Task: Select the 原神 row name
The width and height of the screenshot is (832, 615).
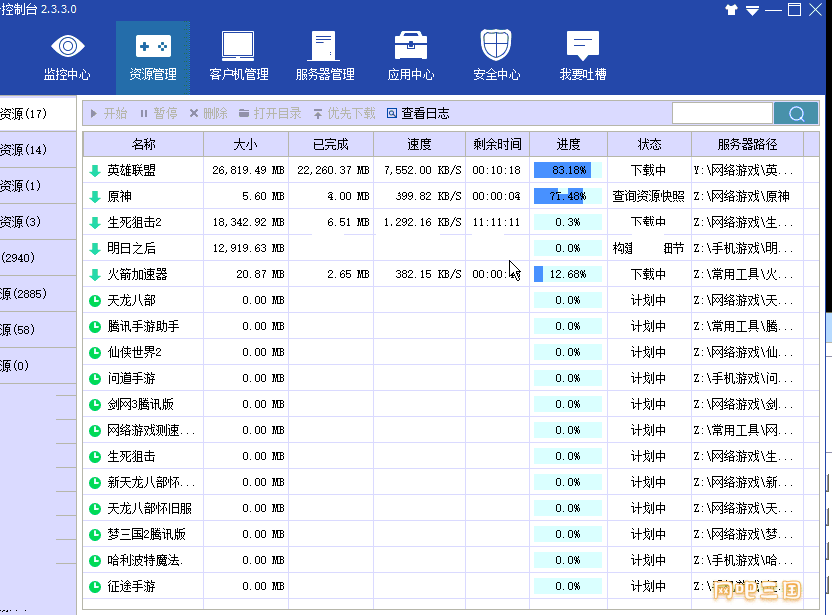Action: 119,196
